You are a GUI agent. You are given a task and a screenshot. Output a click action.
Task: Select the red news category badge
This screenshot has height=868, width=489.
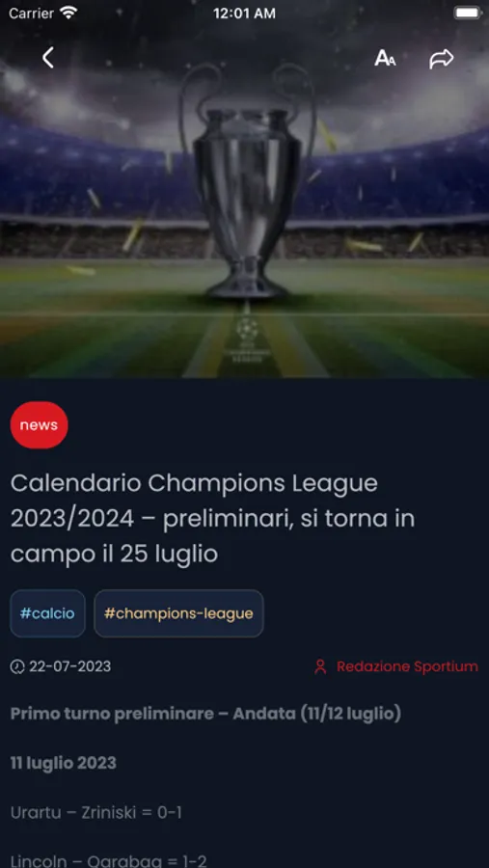tap(39, 425)
